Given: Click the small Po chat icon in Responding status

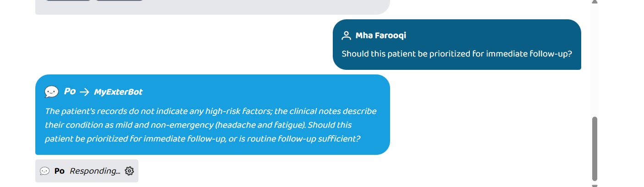Looking at the screenshot, I should pos(44,171).
